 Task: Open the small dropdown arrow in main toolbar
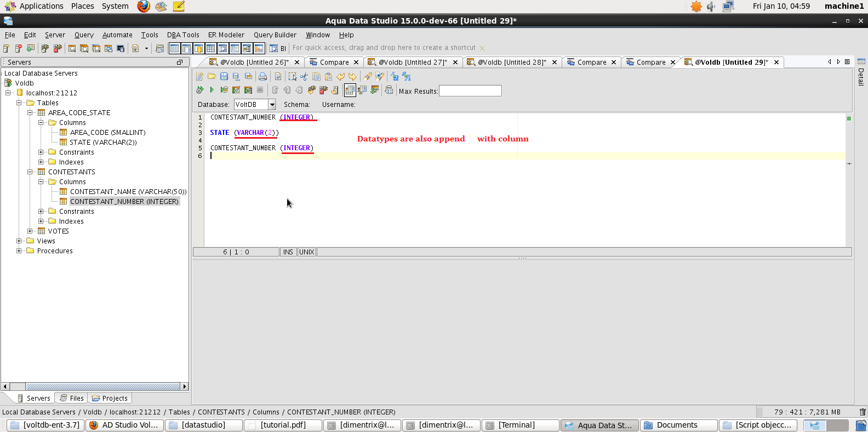(x=146, y=48)
